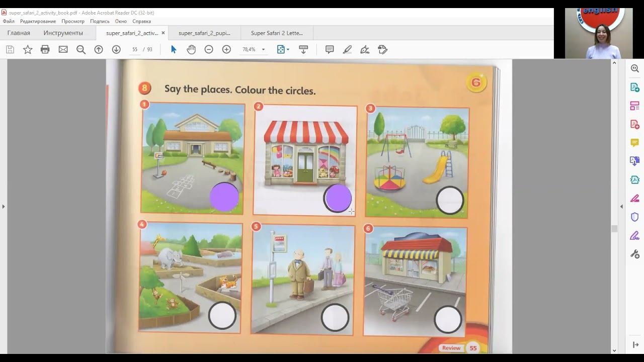Open Compress PDF in the right pane
Screen dimensions: 644x362
635,179
